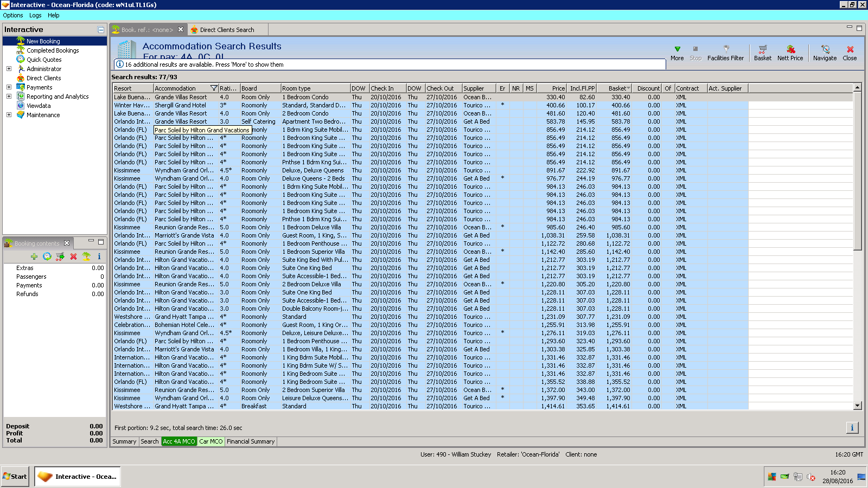The height and width of the screenshot is (488, 868).
Task: Open Quick Quotes
Action: point(44,60)
